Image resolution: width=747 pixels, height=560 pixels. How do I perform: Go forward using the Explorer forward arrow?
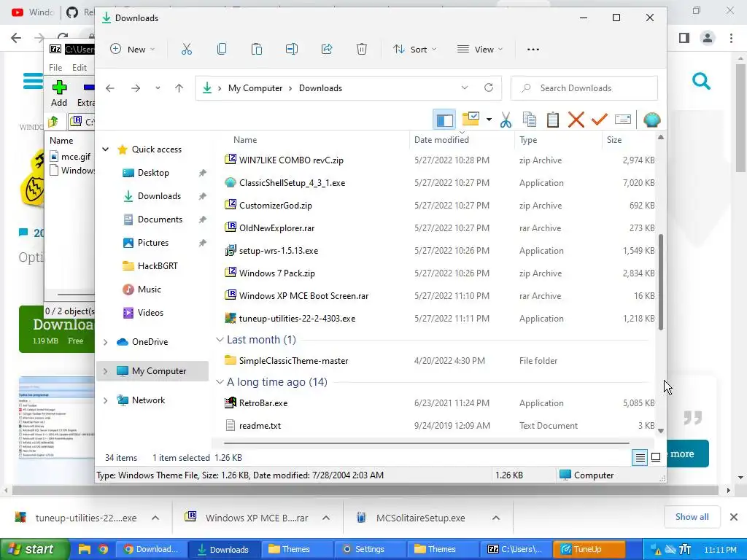[x=136, y=88]
